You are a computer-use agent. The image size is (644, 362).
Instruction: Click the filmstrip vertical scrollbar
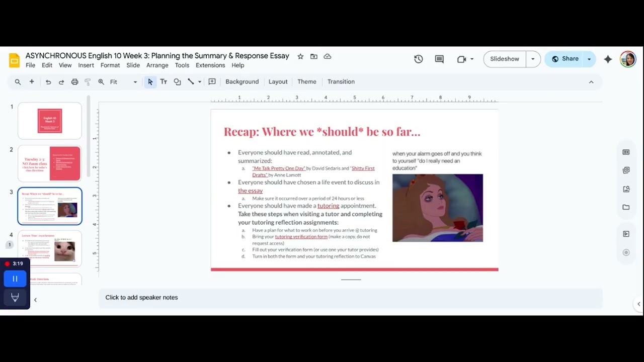coord(89,136)
